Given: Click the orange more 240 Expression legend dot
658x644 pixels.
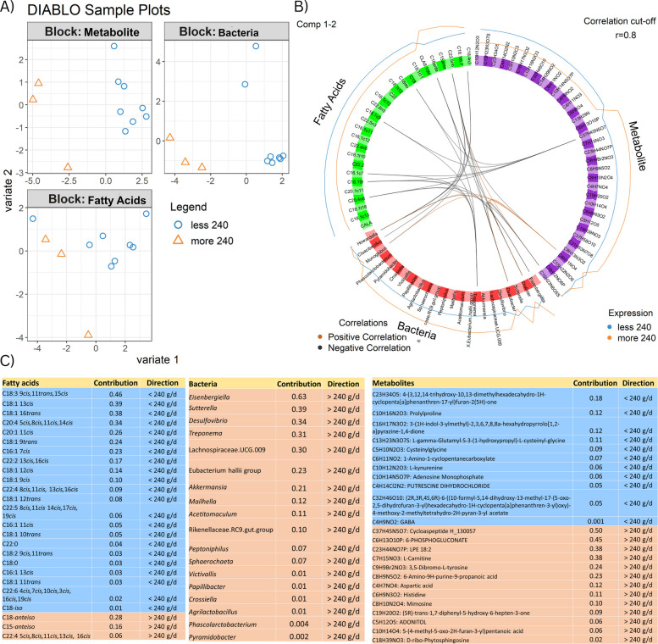Looking at the screenshot, I should pos(610,338).
